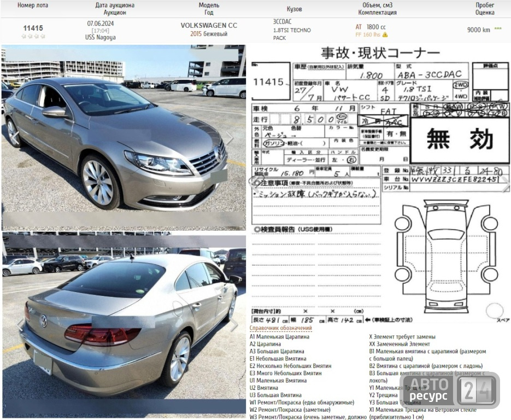511x420 pixels.
Task: Click the 1.8TSI TECHNO PACK trim text
Action: click(292, 34)
